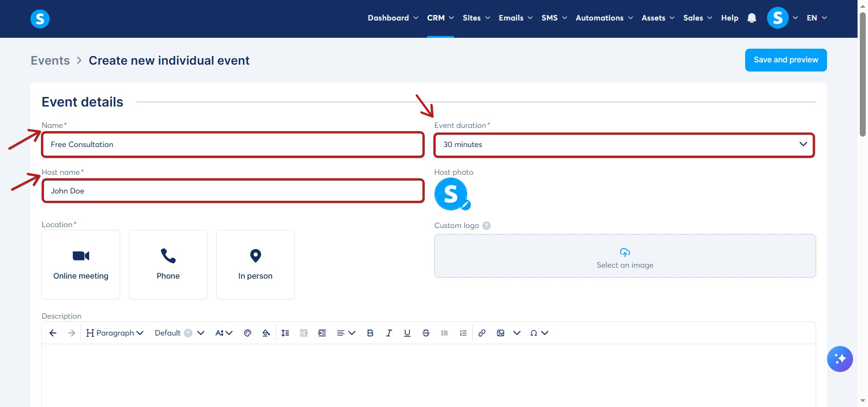The image size is (868, 407).
Task: Toggle italic formatting
Action: (389, 333)
